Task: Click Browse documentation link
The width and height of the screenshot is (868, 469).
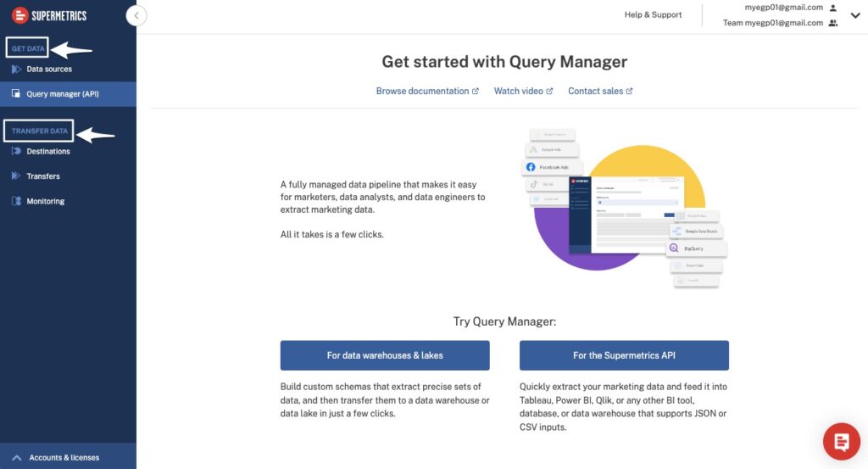Action: click(422, 91)
